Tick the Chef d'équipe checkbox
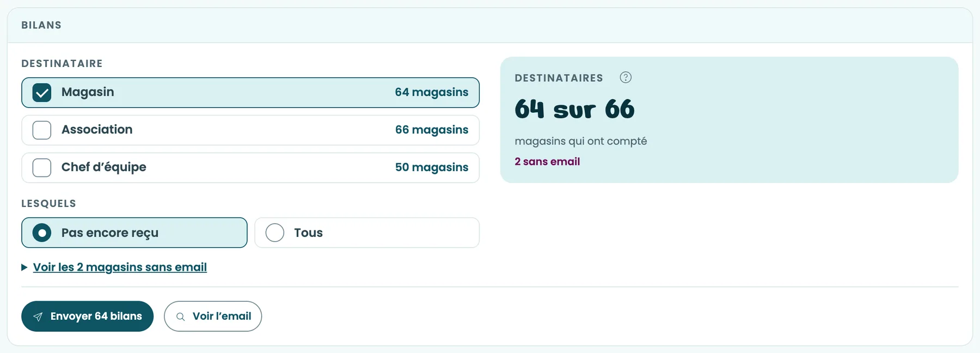The width and height of the screenshot is (980, 353). [42, 168]
